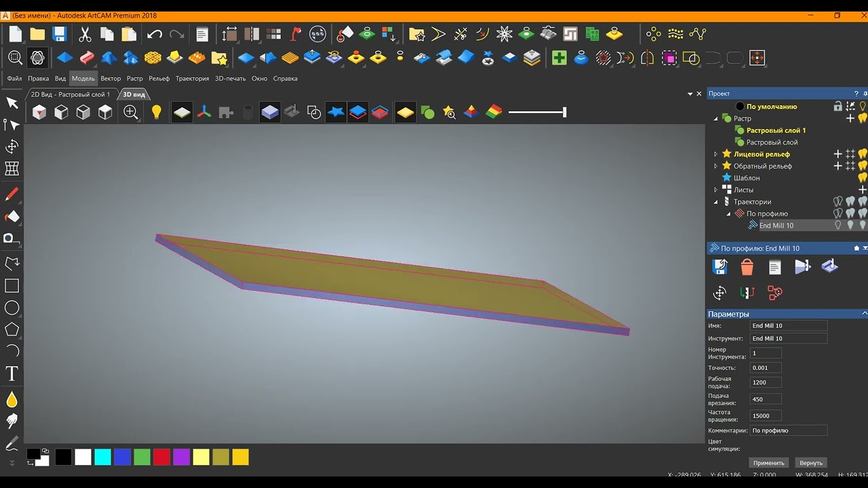This screenshot has height=488, width=868.
Task: Collapse the Растр tree node
Action: point(715,119)
